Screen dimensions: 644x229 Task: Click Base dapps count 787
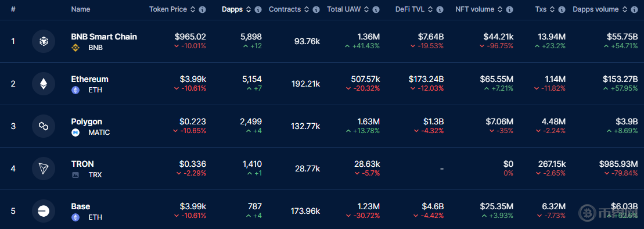[x=255, y=206]
